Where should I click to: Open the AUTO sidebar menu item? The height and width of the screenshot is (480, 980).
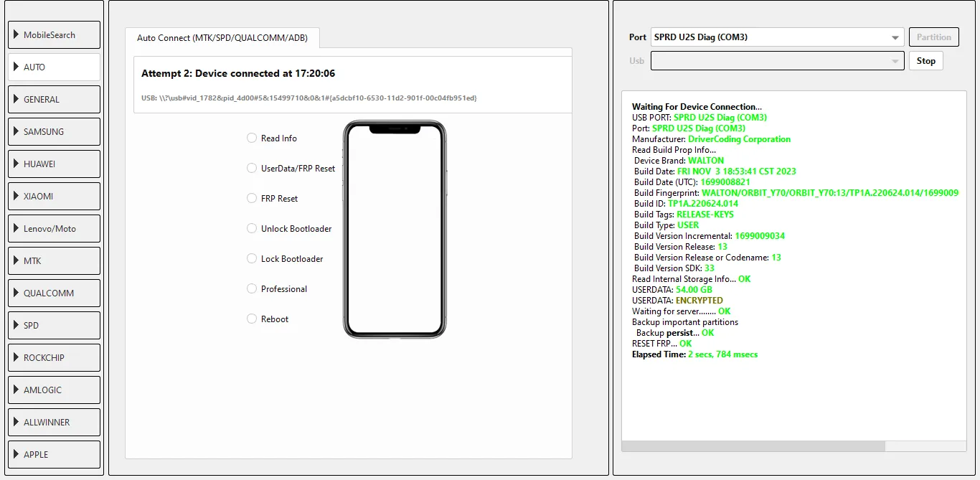point(54,67)
